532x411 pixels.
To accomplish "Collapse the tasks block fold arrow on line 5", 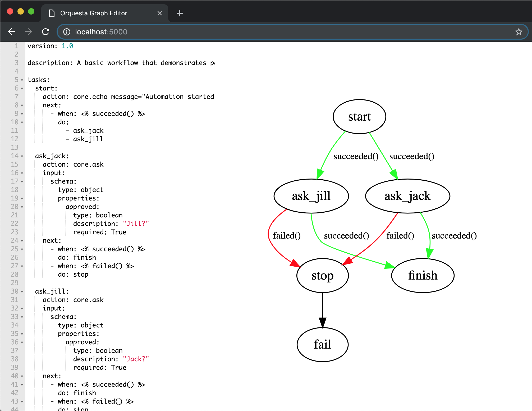I will tap(22, 80).
